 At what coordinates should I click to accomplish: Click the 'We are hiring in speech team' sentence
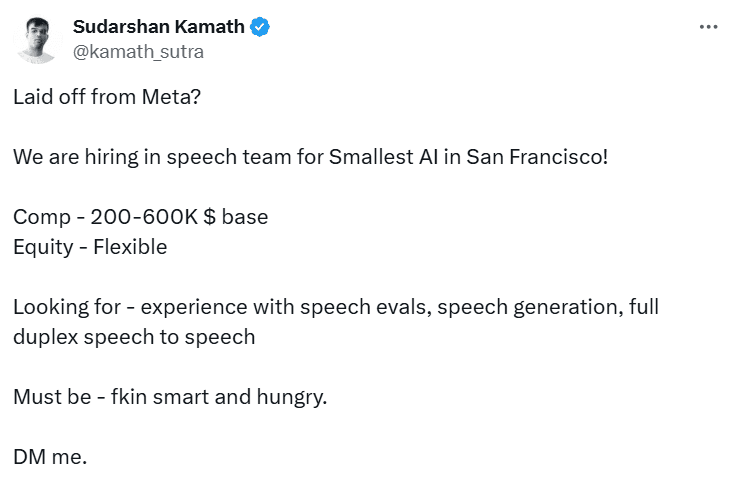(152, 157)
